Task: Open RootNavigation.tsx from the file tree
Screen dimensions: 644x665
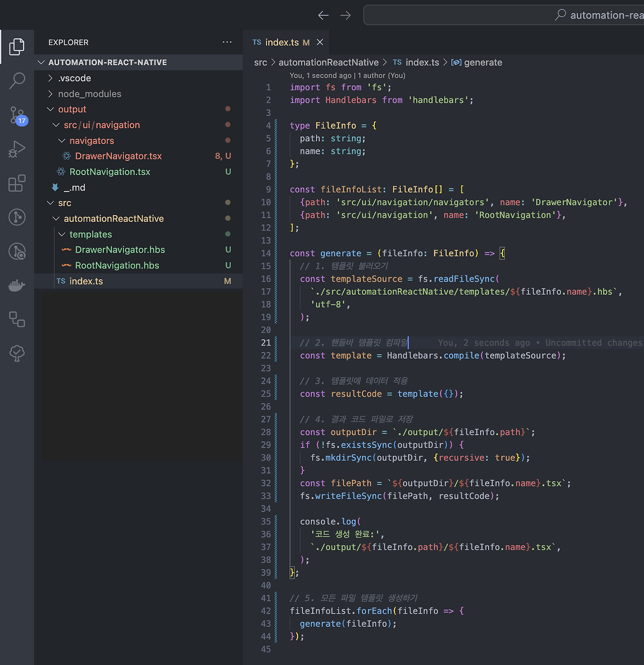Action: click(110, 172)
